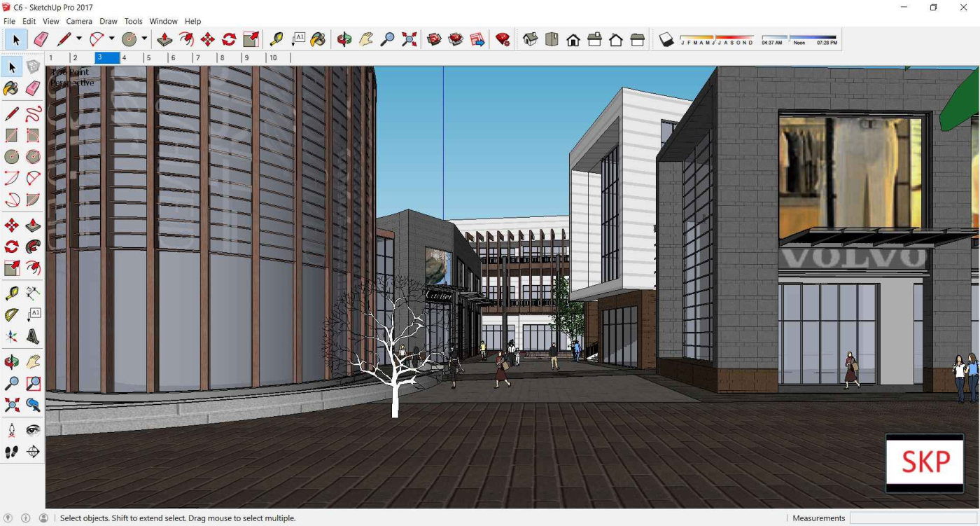This screenshot has height=526, width=980.
Task: Open the Camera menu
Action: [79, 21]
